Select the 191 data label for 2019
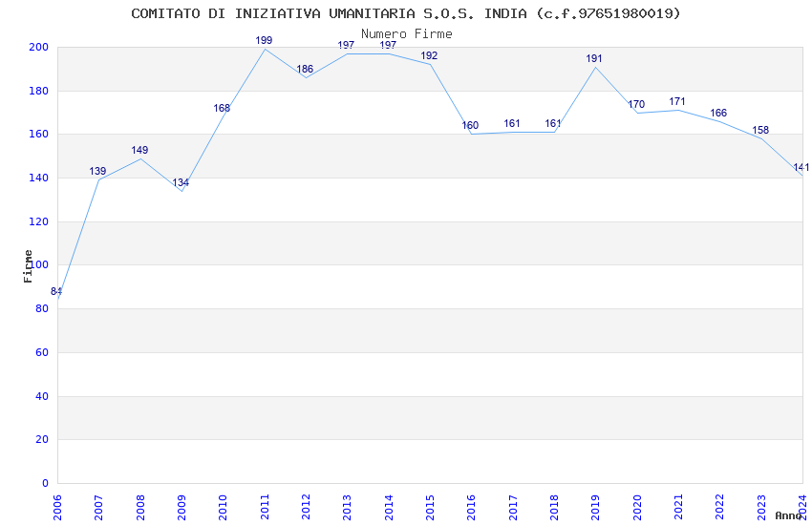This screenshot has height=525, width=812. [x=594, y=59]
